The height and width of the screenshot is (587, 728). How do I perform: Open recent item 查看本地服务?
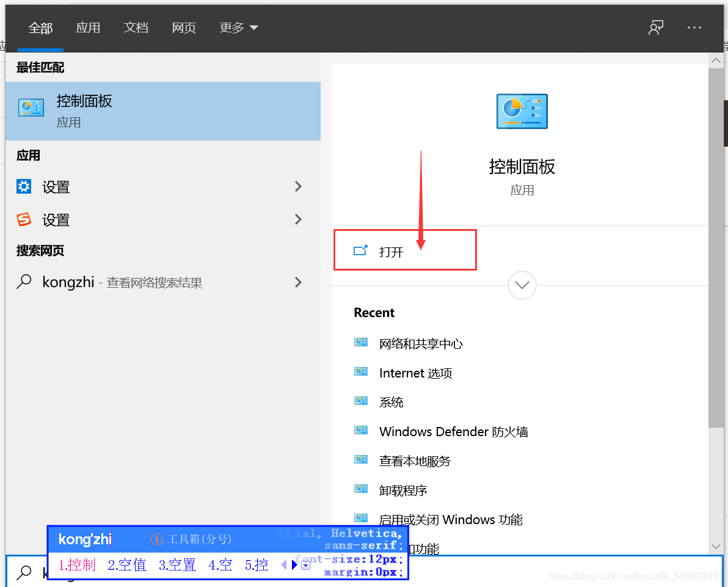pos(415,461)
